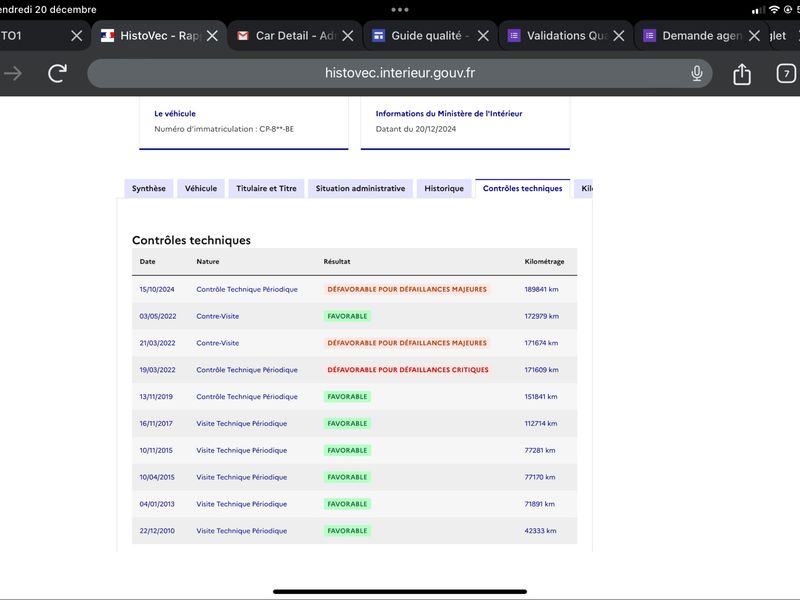Tap the home indicator bar
The image size is (800, 600).
tap(400, 592)
